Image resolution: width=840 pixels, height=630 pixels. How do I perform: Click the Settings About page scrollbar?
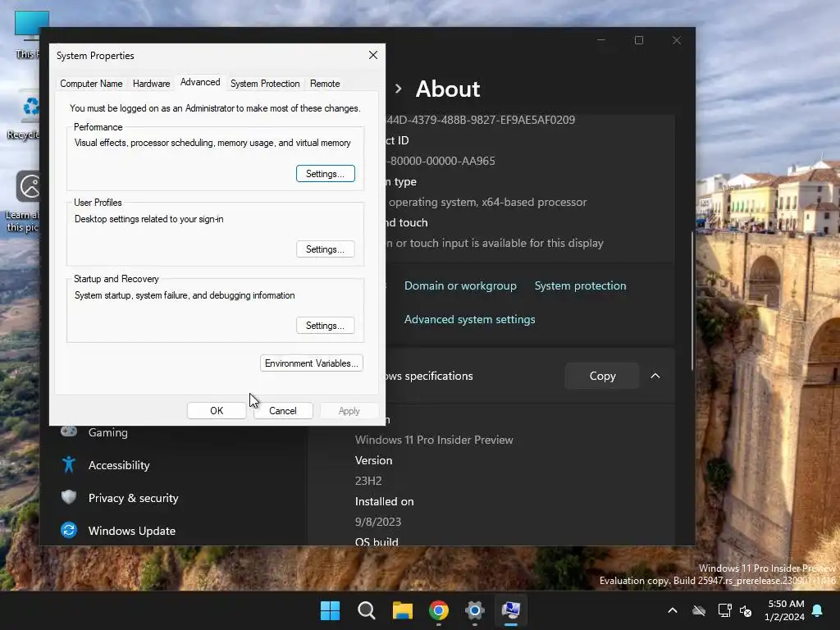(692, 302)
